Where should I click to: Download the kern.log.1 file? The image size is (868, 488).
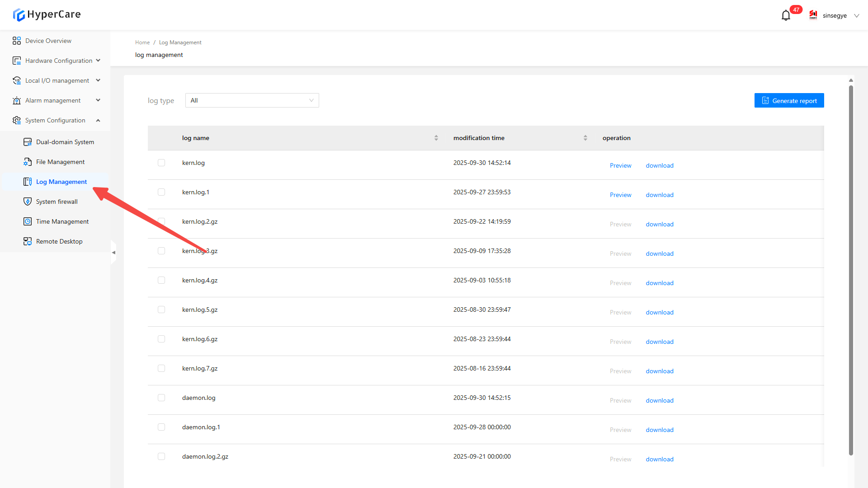pyautogui.click(x=659, y=195)
